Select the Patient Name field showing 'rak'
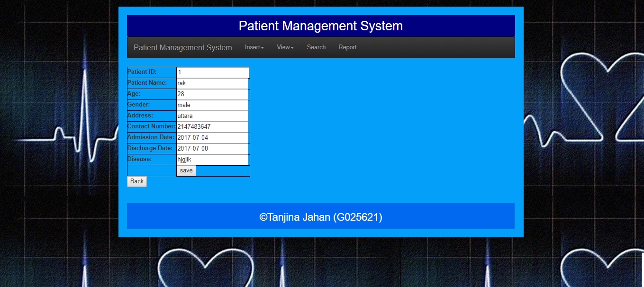This screenshot has width=644, height=287. 212,83
